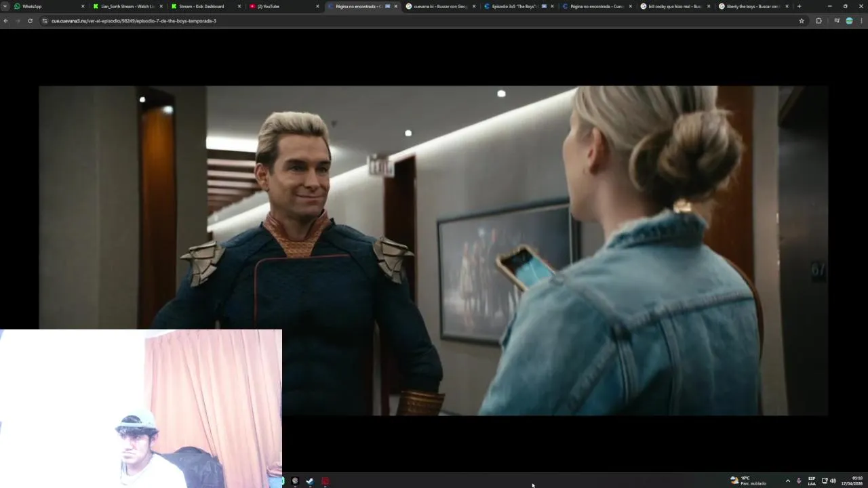Close the Lian_Sorth Stream tab
Screen dimensions: 868x488
pos(161,6)
